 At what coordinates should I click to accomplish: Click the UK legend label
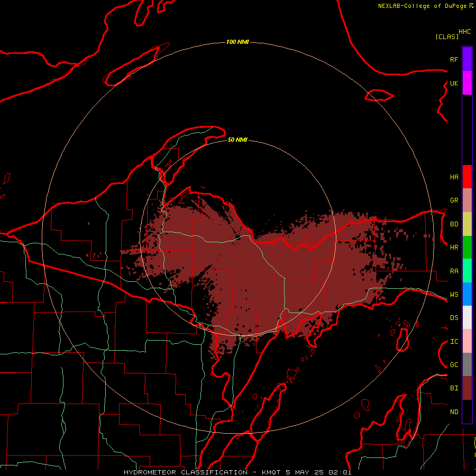point(454,83)
